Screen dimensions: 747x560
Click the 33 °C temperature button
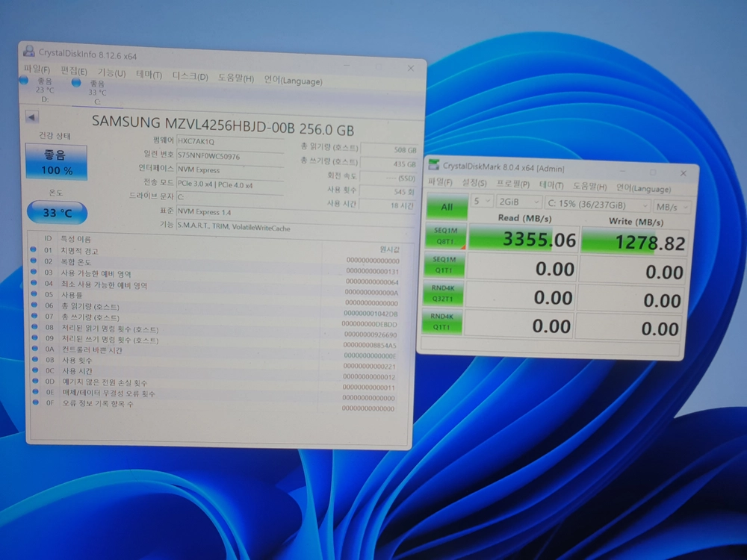point(58,212)
